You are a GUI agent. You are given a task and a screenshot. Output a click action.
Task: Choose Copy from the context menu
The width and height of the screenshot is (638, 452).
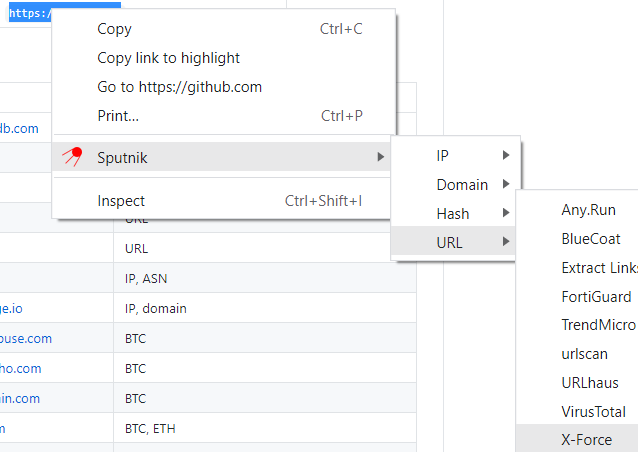pos(114,29)
